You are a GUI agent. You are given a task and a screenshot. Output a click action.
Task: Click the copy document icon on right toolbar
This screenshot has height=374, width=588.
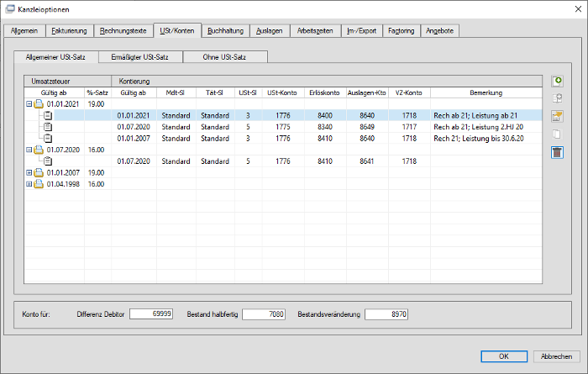(x=557, y=134)
